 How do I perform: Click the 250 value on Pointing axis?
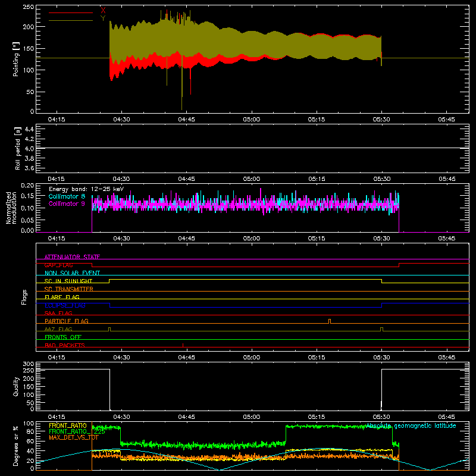click(29, 7)
